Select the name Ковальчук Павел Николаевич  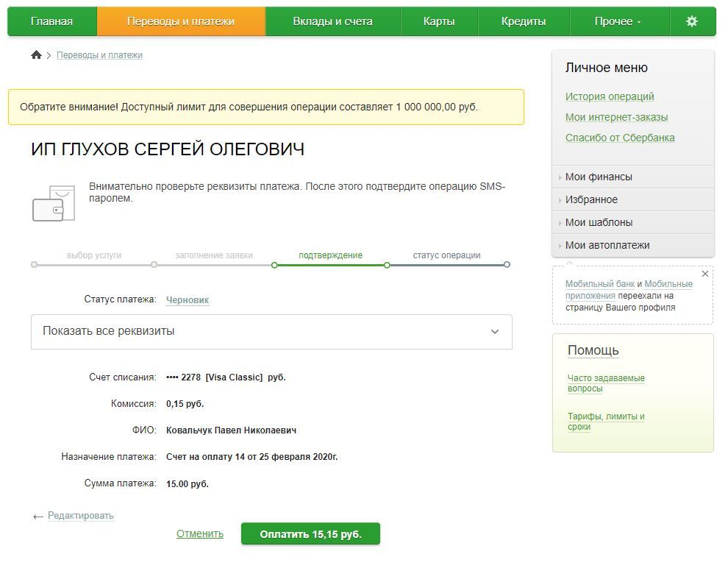pyautogui.click(x=231, y=430)
